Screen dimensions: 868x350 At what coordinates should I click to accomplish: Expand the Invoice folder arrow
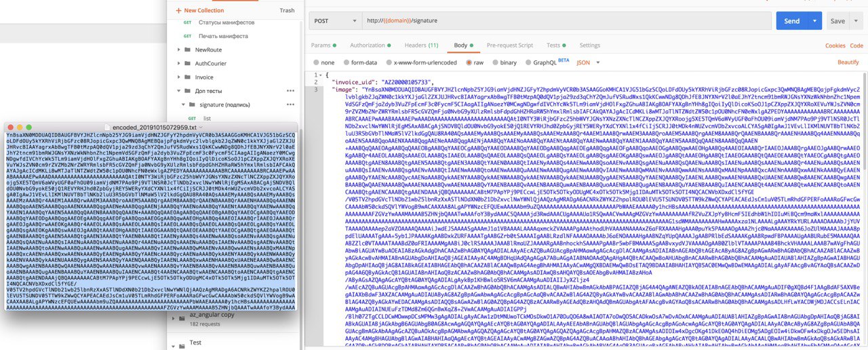click(179, 77)
